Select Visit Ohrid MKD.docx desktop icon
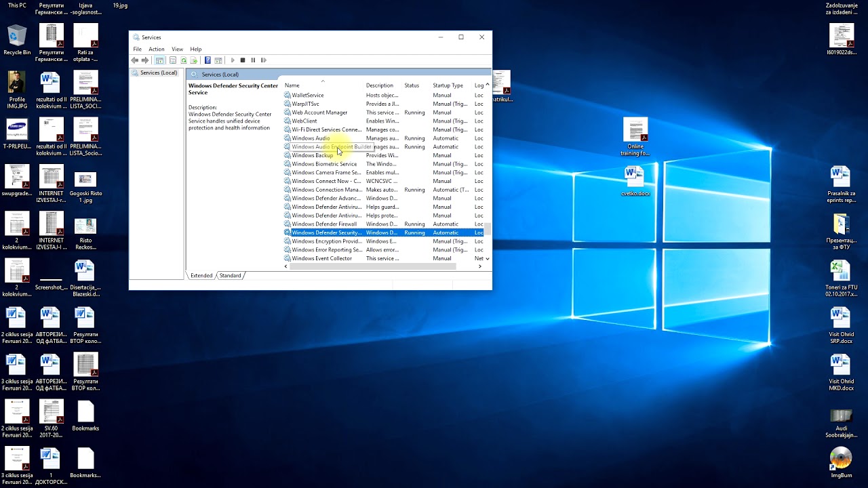This screenshot has height=488, width=868. 841,373
